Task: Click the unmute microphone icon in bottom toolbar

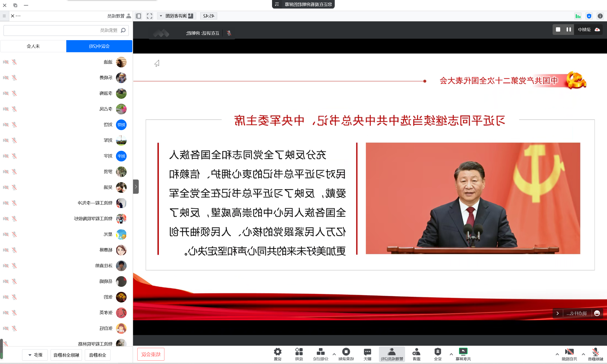Action: 595,352
